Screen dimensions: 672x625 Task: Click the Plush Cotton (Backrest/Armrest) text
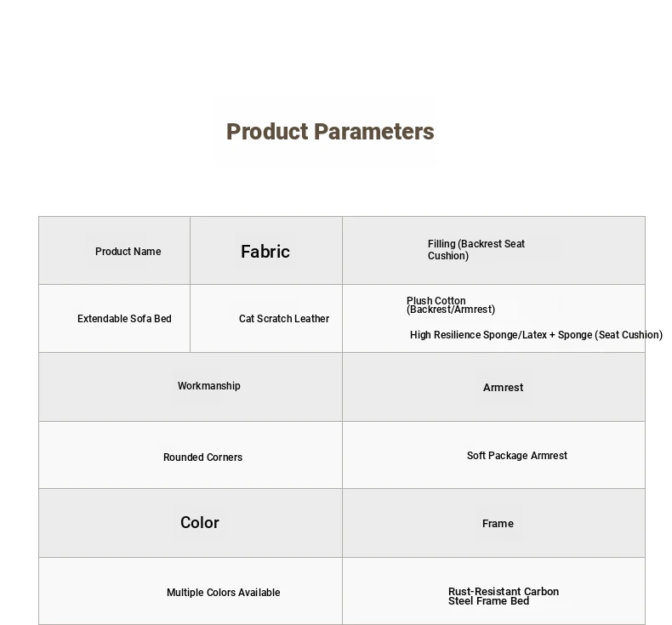point(451,305)
